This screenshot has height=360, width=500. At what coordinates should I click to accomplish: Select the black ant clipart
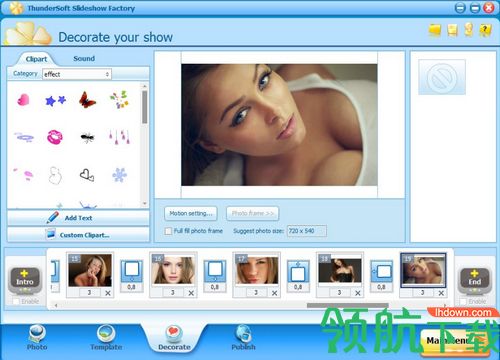pyautogui.click(x=87, y=137)
